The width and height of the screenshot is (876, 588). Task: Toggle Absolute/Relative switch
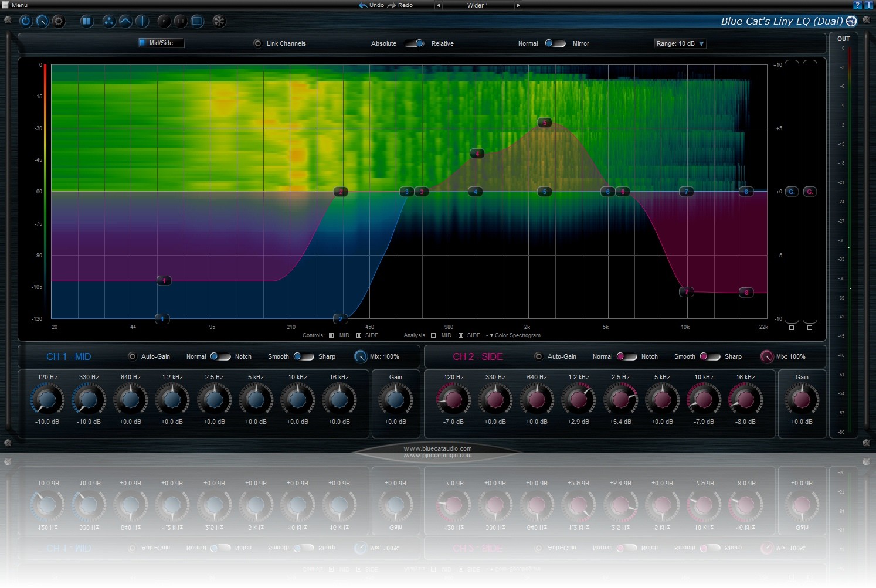coord(415,43)
